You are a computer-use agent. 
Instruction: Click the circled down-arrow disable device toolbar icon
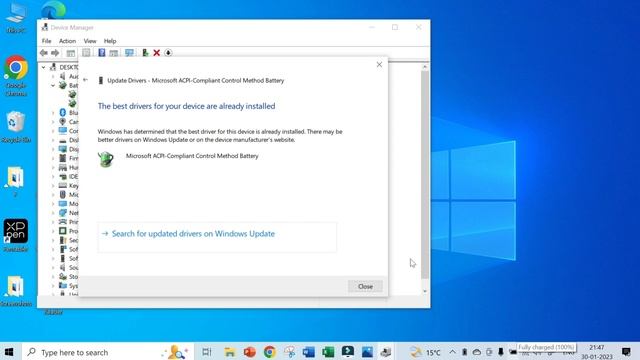(168, 53)
